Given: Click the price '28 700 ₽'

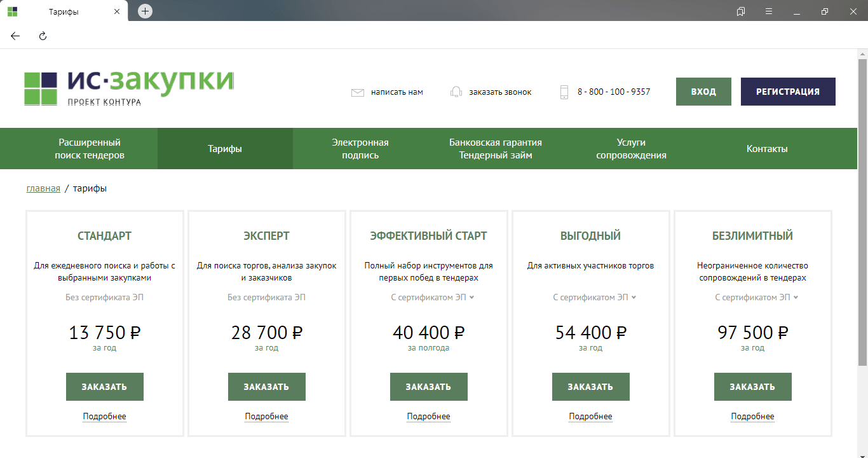Looking at the screenshot, I should 267,332.
